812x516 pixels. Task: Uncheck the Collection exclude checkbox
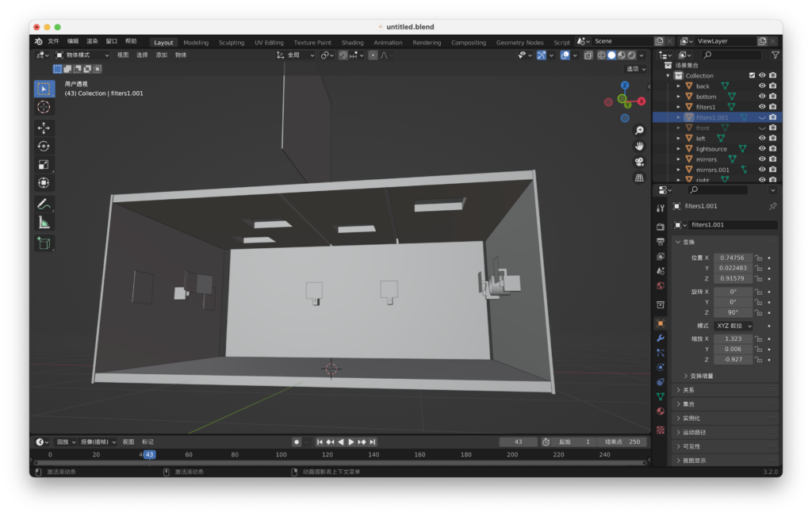coord(752,75)
